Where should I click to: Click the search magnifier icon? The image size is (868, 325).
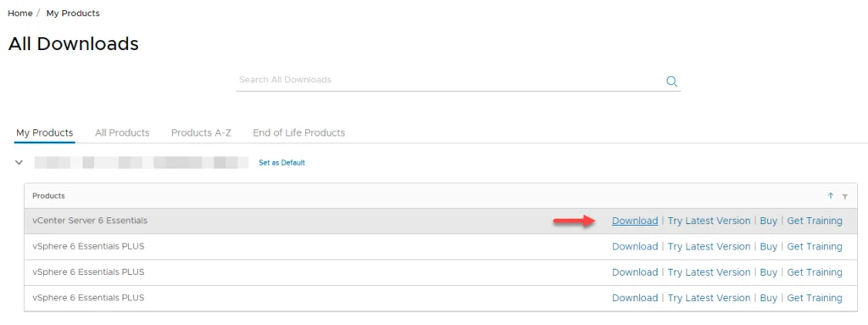[671, 81]
